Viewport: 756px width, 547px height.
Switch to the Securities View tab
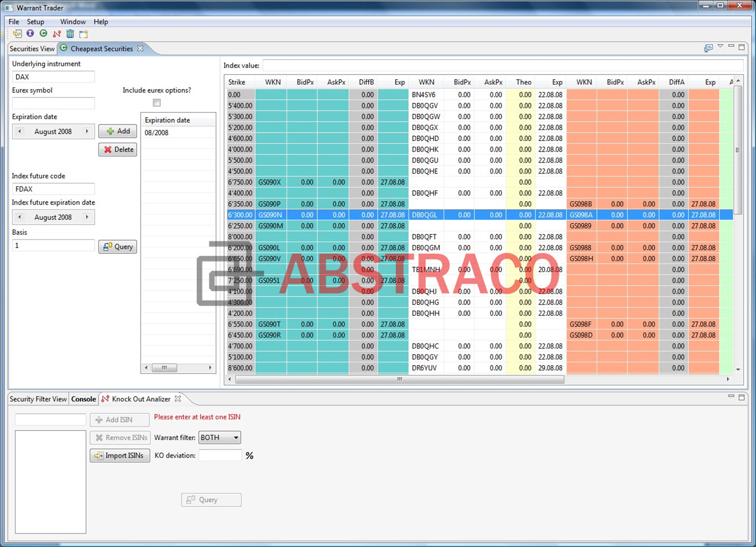32,49
